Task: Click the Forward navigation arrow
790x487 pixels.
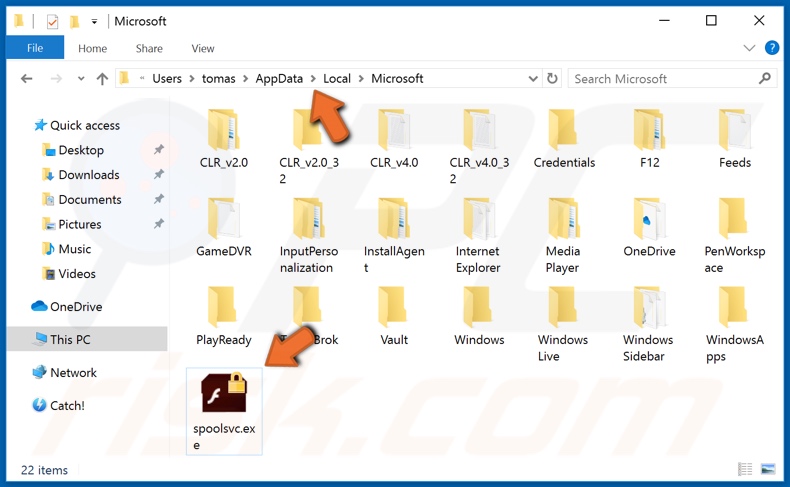Action: pos(56,79)
